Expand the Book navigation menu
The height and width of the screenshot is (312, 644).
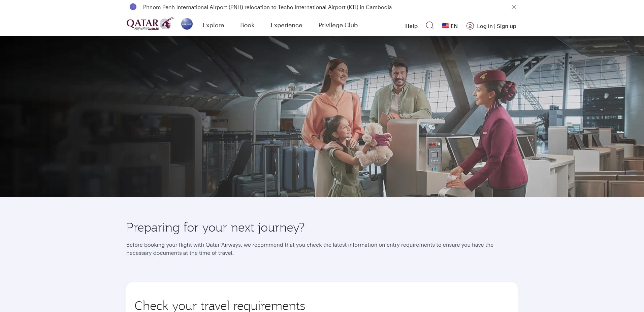click(x=247, y=25)
